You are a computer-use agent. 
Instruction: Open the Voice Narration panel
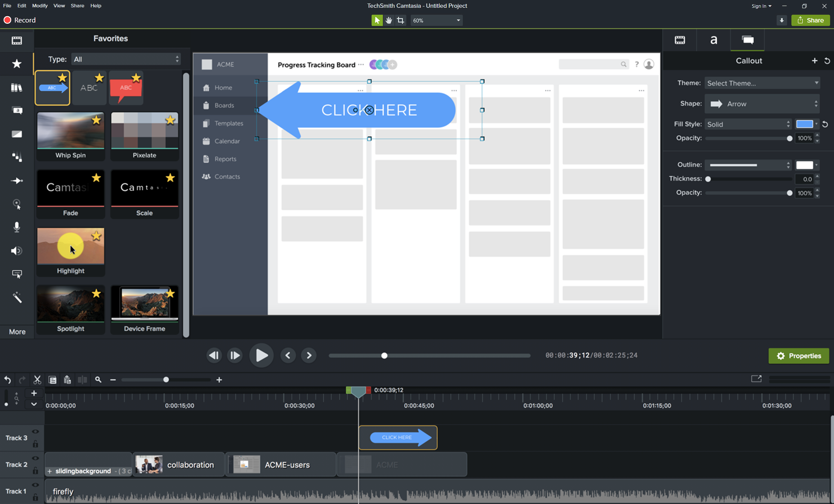tap(17, 227)
